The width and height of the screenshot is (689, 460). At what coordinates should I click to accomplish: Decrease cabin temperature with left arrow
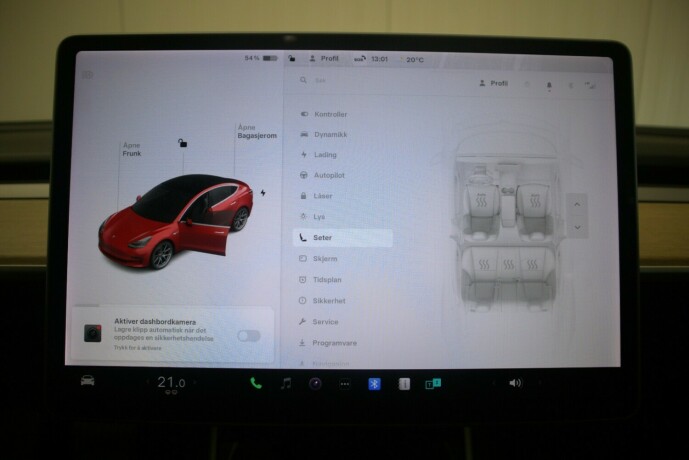click(x=148, y=382)
